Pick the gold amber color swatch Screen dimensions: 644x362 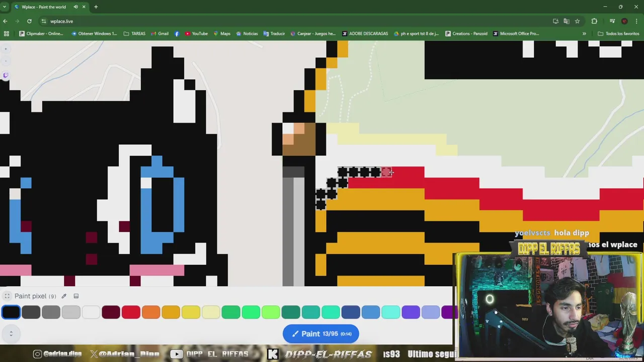pyautogui.click(x=171, y=312)
